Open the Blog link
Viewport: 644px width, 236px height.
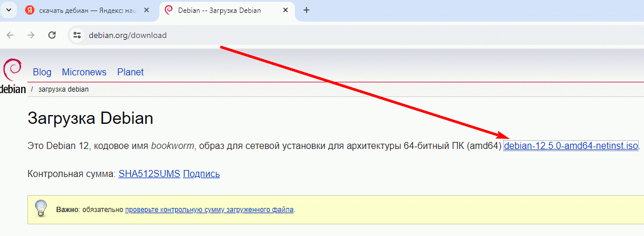point(42,72)
